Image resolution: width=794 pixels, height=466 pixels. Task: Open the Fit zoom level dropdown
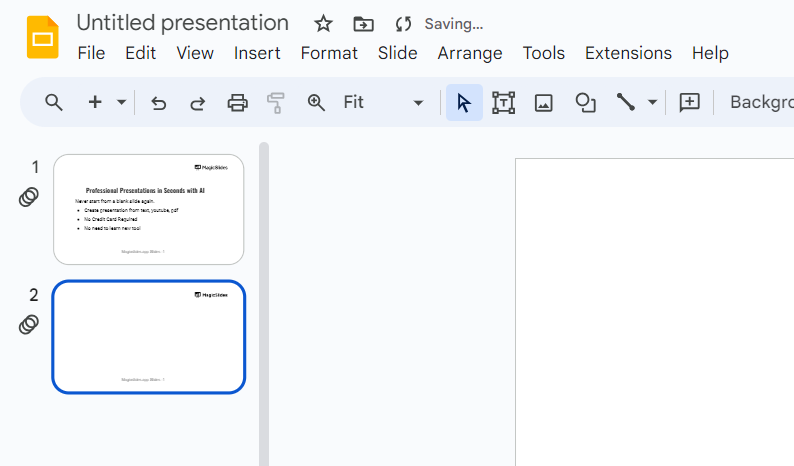tap(383, 102)
